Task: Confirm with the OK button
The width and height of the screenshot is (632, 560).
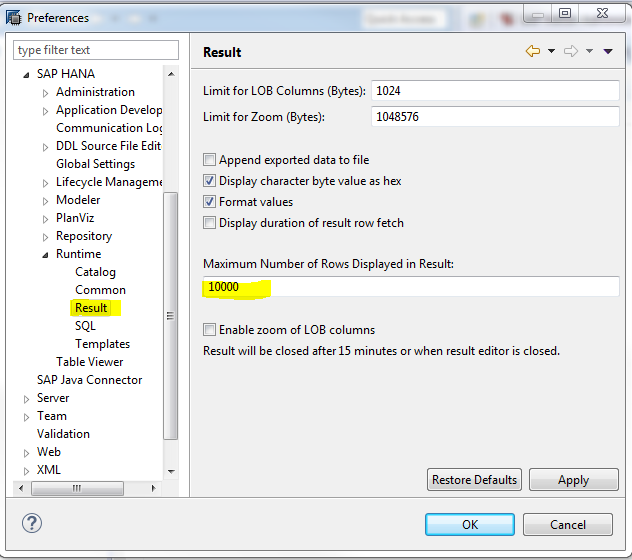Action: coord(470,525)
